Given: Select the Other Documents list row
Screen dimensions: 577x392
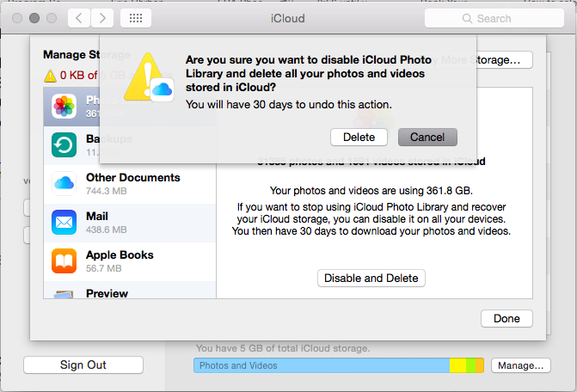Looking at the screenshot, I should [130, 184].
